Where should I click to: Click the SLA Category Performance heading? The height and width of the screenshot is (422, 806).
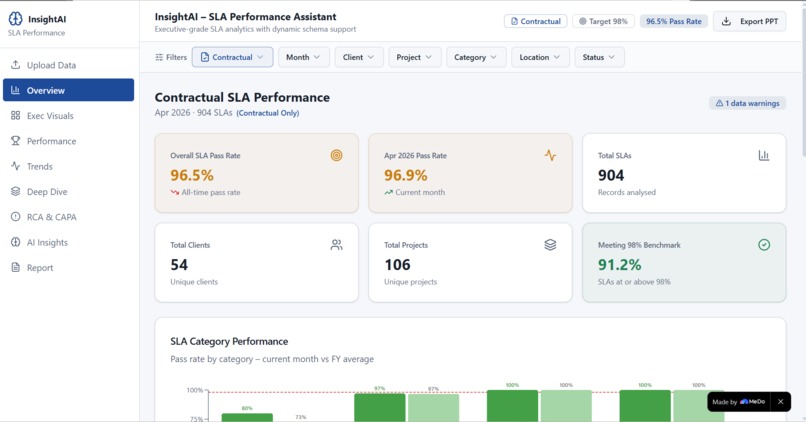tap(229, 341)
